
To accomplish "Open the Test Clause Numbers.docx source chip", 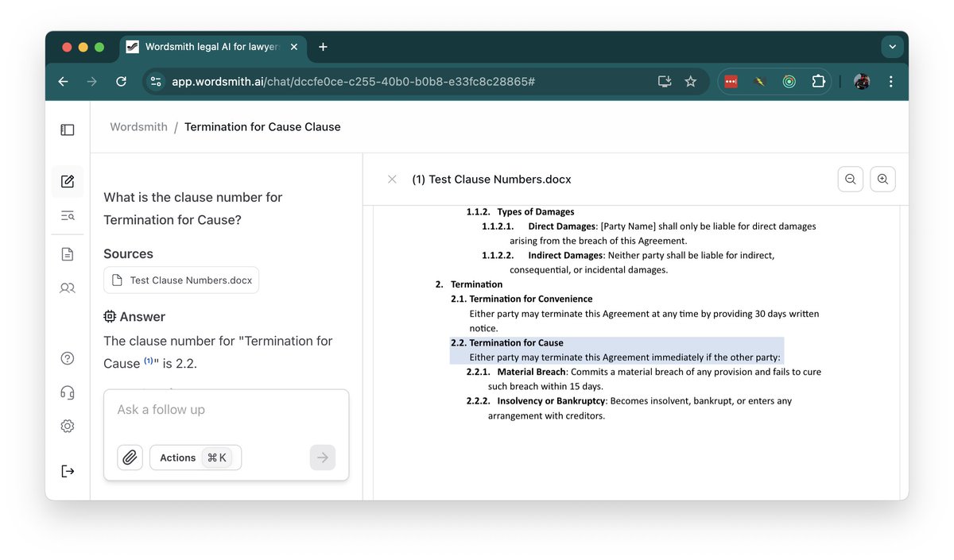I will [x=181, y=280].
